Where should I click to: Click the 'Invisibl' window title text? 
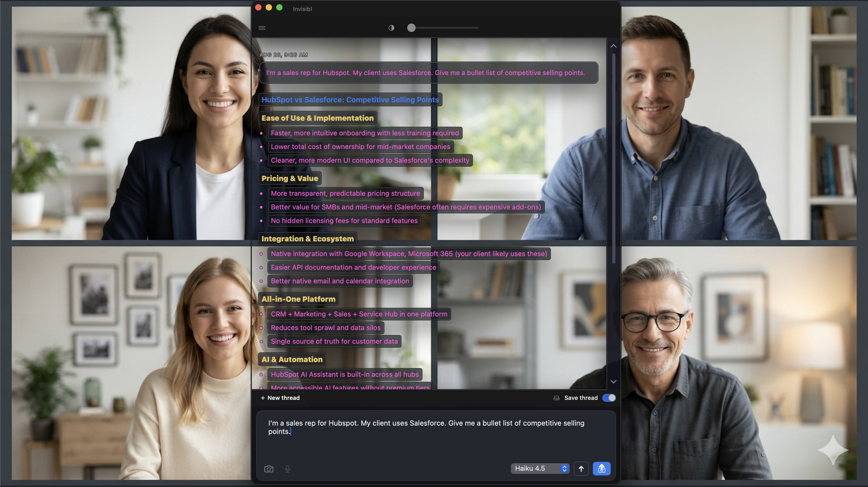click(302, 9)
